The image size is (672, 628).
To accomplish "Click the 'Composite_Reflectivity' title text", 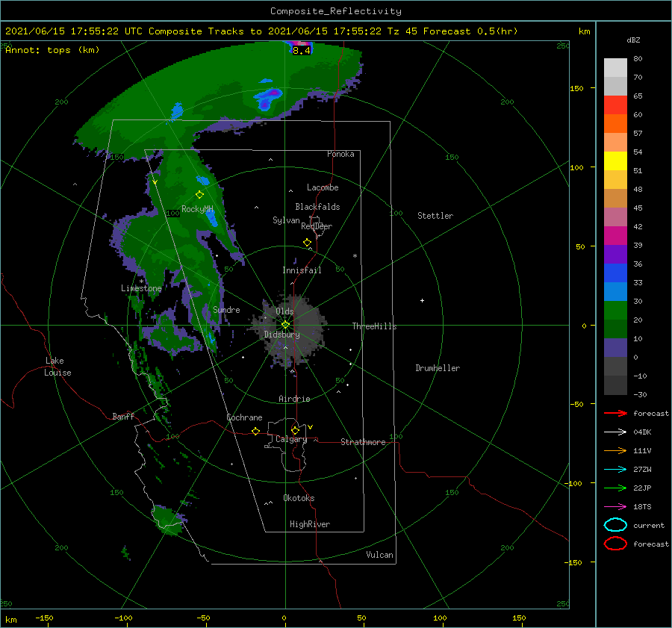I will [336, 11].
